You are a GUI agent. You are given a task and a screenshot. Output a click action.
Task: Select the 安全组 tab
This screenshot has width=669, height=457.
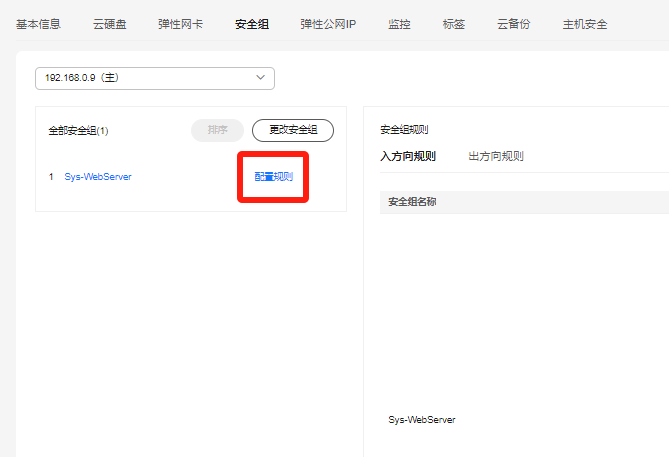(x=252, y=24)
